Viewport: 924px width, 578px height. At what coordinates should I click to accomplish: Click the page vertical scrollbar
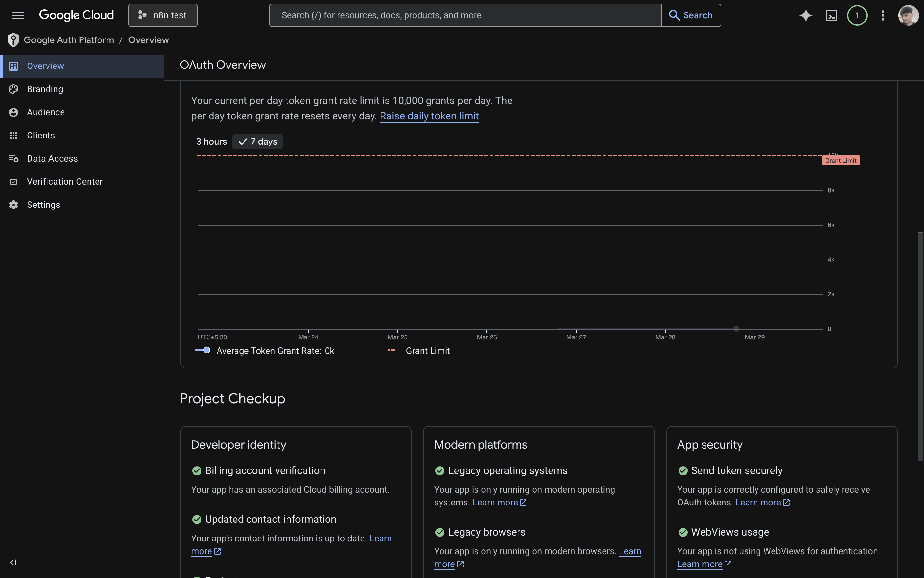(920, 346)
